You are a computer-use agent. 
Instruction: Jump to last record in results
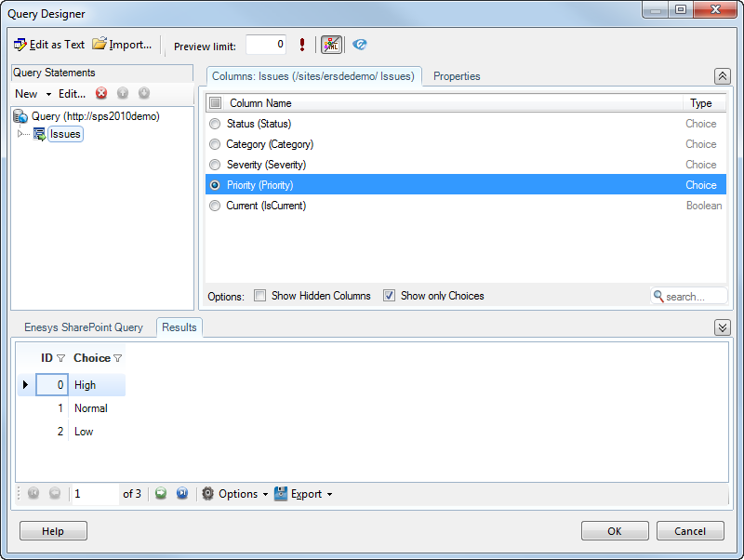pos(182,494)
